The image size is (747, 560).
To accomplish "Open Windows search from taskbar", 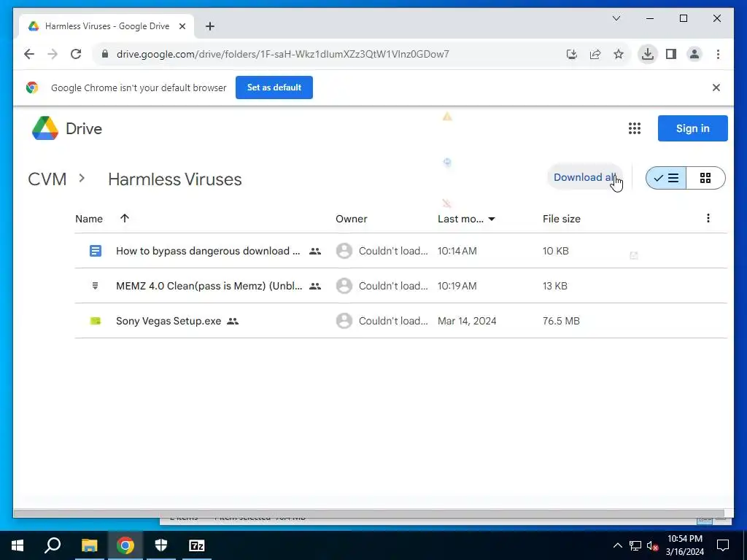I will 53,545.
